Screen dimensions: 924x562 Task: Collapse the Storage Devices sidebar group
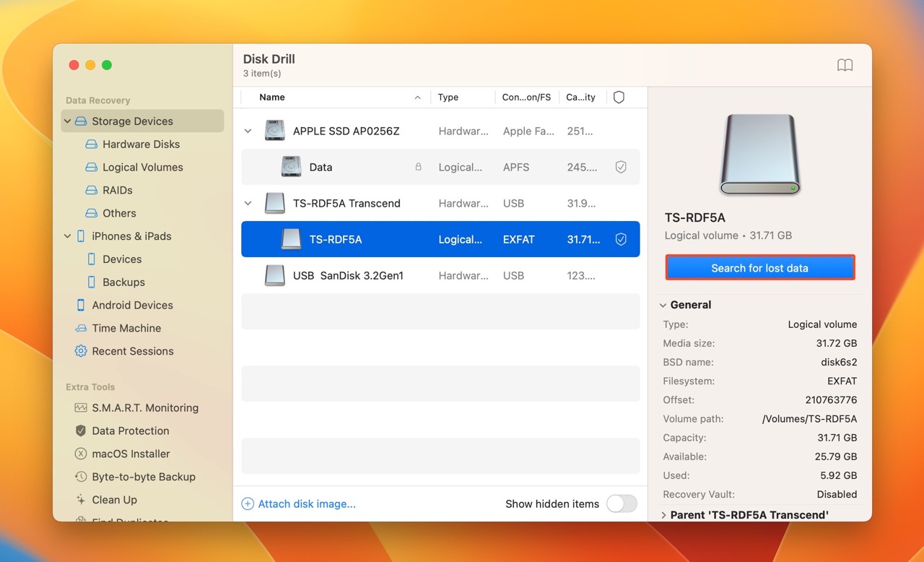68,121
